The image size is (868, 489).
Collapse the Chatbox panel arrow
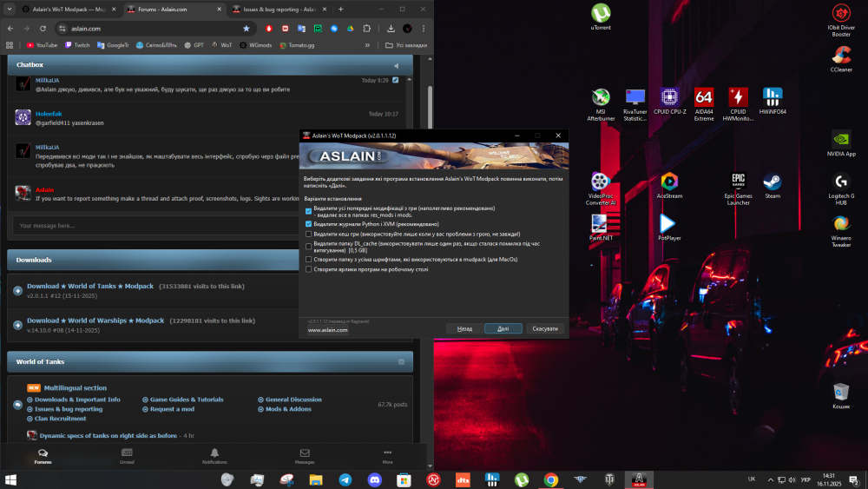[x=397, y=65]
